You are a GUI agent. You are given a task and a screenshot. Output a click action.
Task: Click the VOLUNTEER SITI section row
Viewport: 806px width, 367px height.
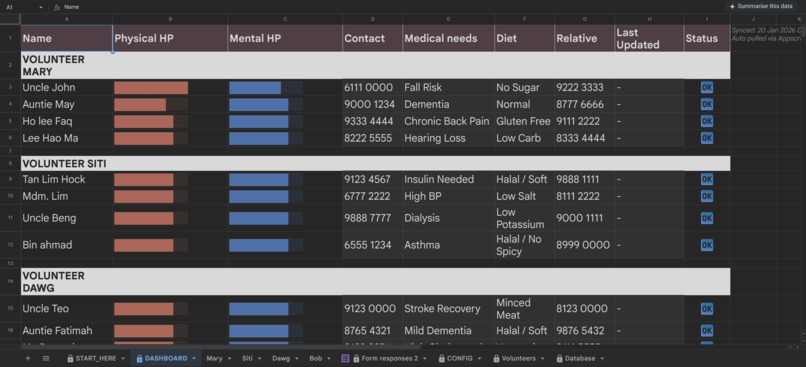(x=375, y=163)
